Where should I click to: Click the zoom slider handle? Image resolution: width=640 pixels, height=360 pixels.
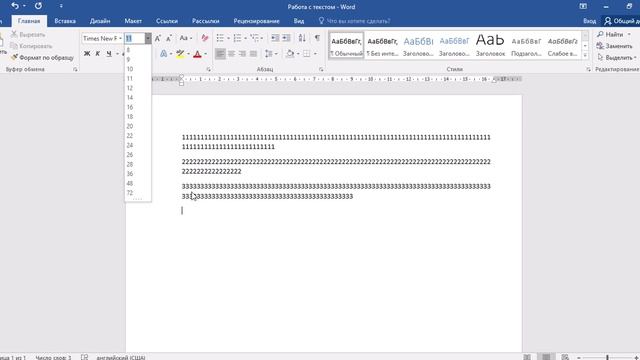(x=607, y=357)
